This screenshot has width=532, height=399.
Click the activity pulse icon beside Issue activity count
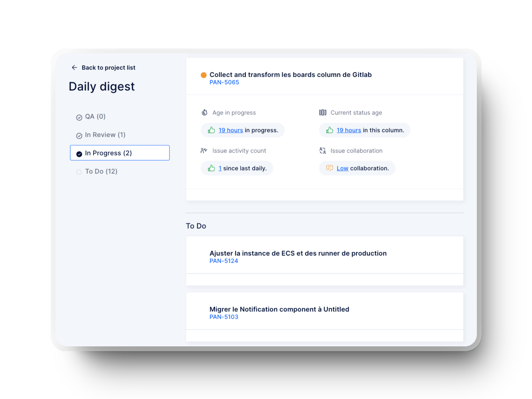[204, 150]
